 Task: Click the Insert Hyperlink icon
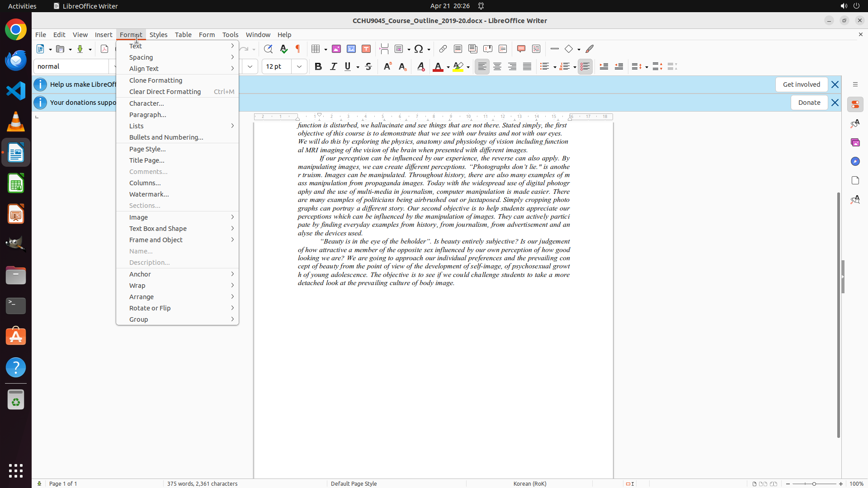point(443,49)
